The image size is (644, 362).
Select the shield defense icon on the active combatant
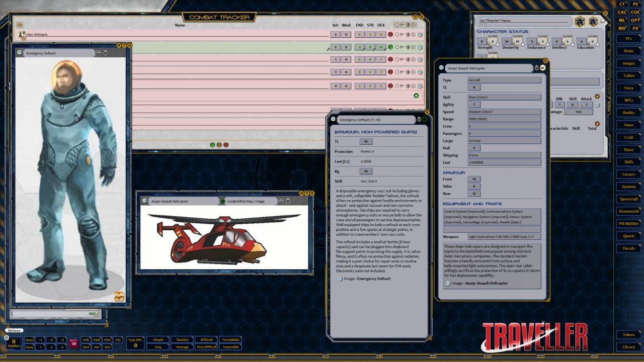pos(408,47)
